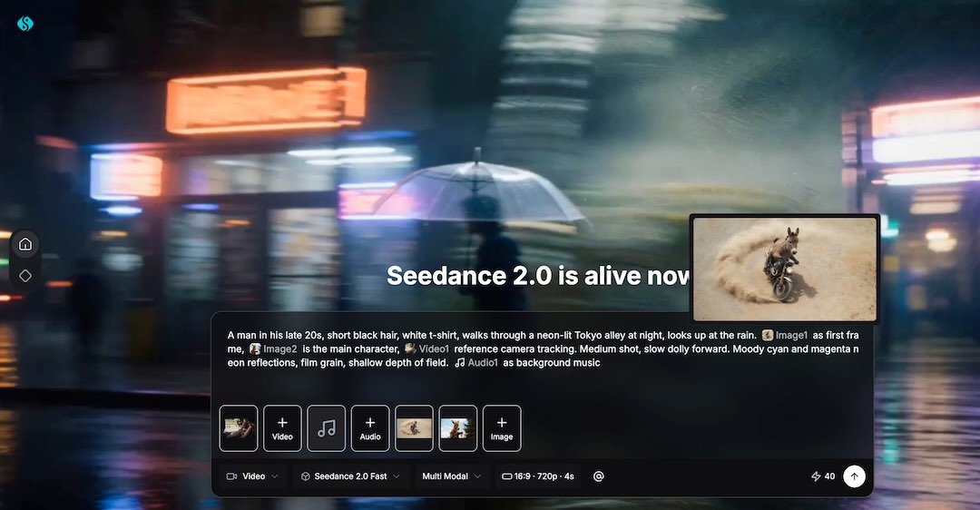
Task: Select the music note audio slot
Action: tap(327, 428)
